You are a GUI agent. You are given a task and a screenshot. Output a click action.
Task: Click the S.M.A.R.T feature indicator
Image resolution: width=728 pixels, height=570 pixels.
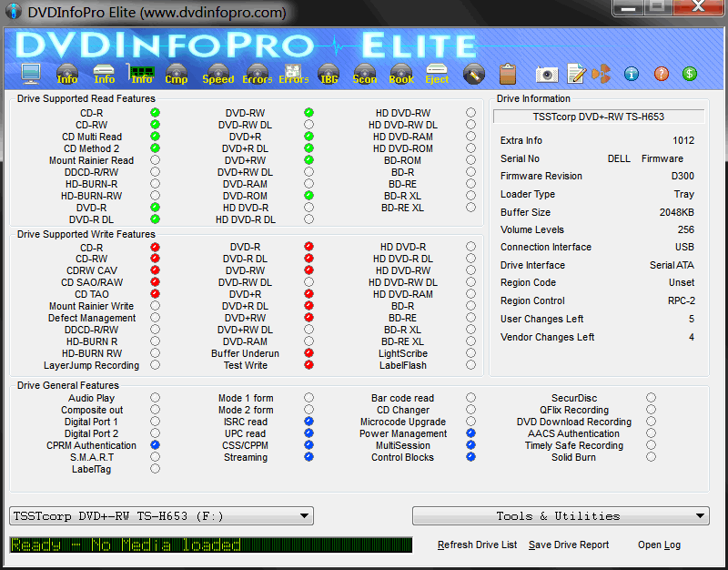pyautogui.click(x=155, y=457)
